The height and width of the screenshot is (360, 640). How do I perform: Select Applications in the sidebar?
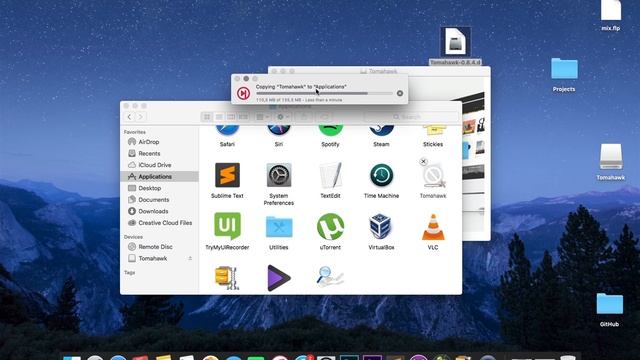pos(159,177)
